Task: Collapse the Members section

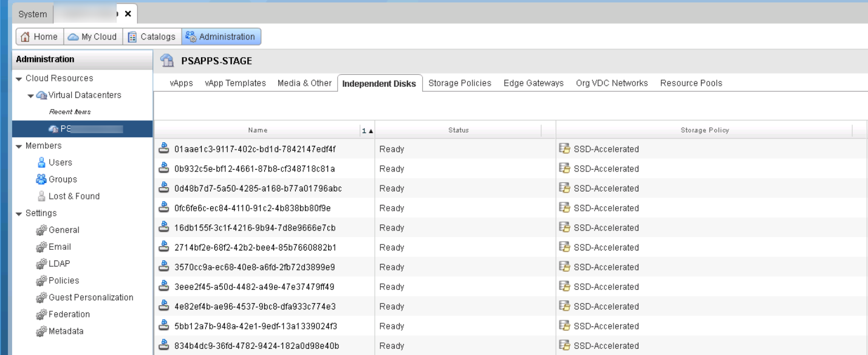Action: tap(19, 146)
